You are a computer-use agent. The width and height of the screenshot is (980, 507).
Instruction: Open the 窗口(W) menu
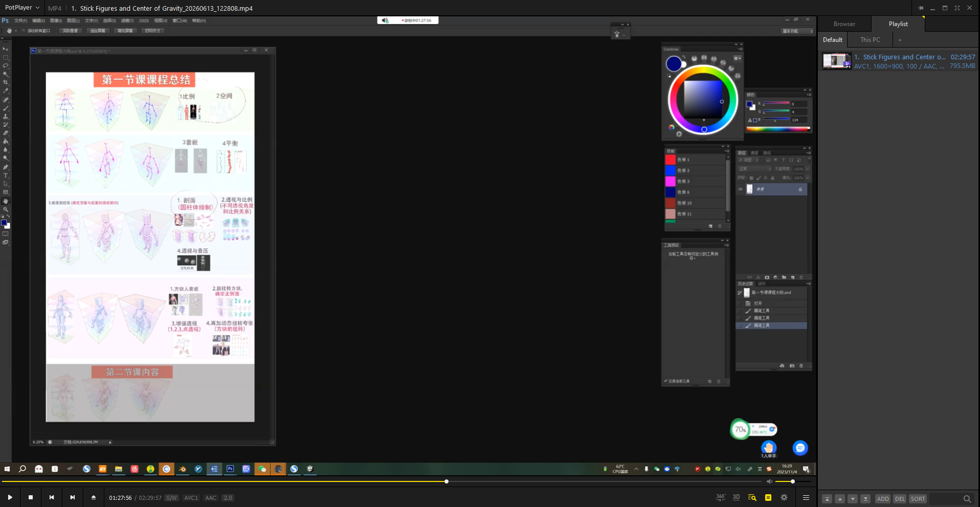pos(180,20)
